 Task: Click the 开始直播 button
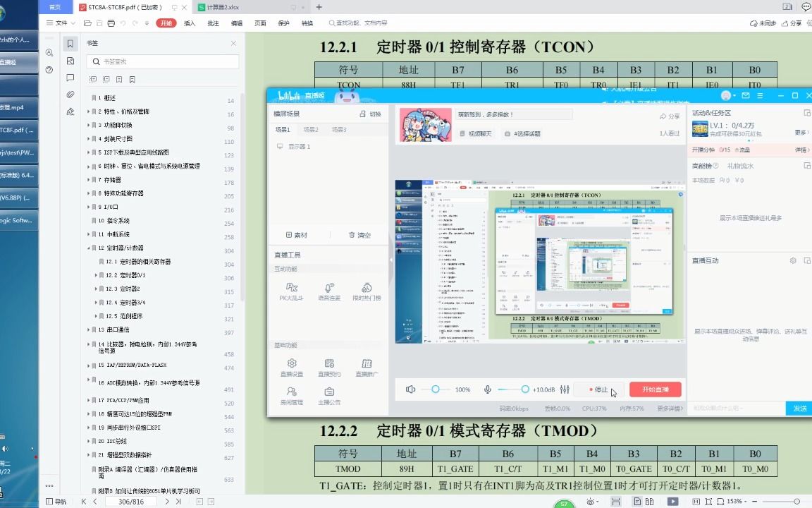pyautogui.click(x=657, y=389)
